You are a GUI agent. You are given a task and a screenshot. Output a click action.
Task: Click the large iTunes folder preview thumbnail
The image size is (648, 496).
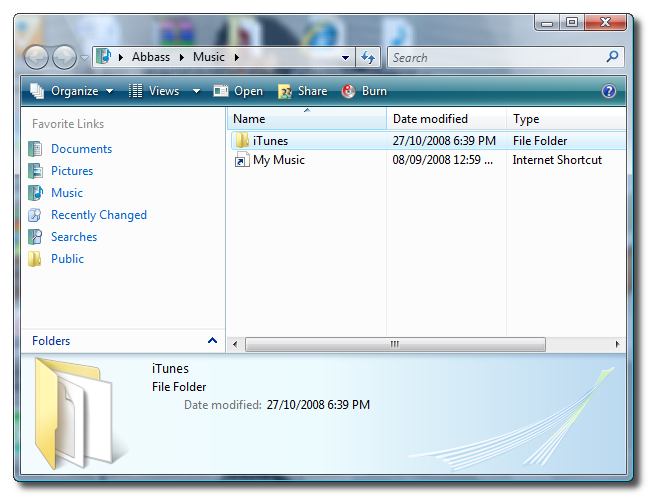68,409
